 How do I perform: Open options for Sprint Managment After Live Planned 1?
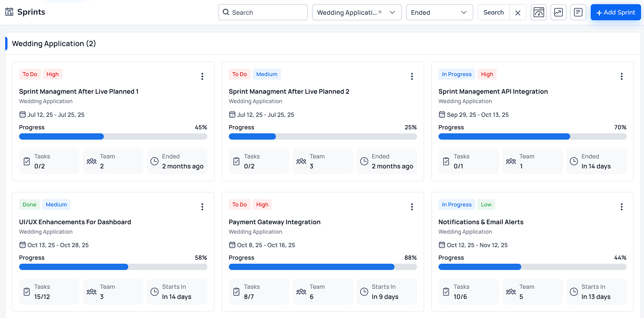coord(202,76)
